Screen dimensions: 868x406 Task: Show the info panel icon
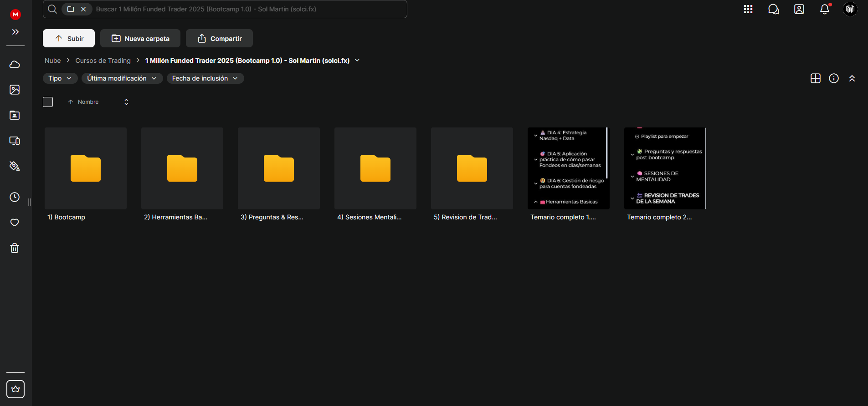click(834, 78)
